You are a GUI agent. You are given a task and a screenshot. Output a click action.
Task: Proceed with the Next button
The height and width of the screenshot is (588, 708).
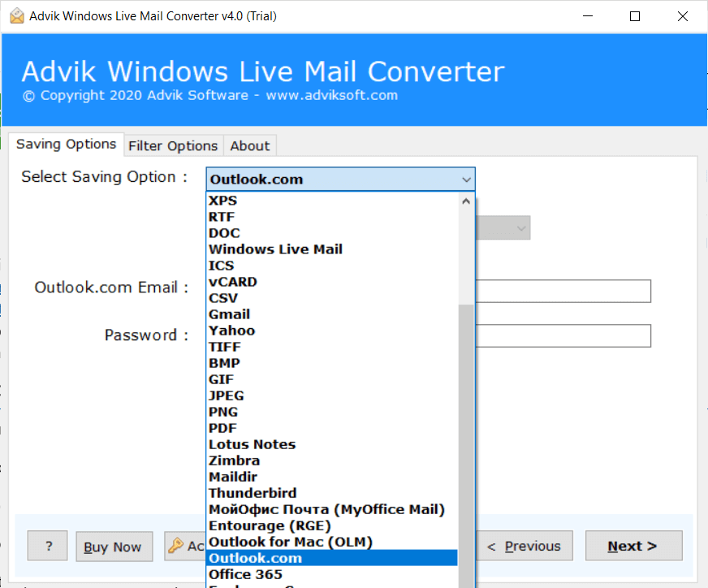click(x=633, y=546)
